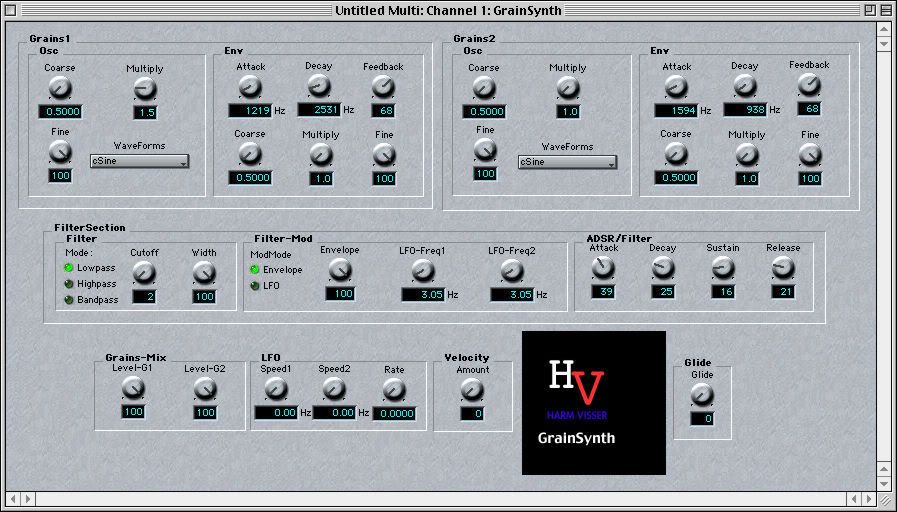Click Grains1 Env Multiply knob
Viewport: 897px width, 512px height.
(x=320, y=154)
